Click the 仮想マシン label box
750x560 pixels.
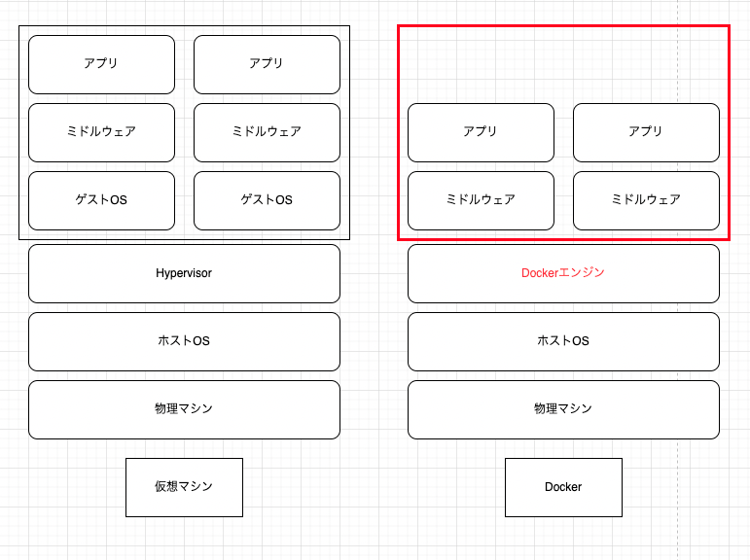[x=184, y=487]
